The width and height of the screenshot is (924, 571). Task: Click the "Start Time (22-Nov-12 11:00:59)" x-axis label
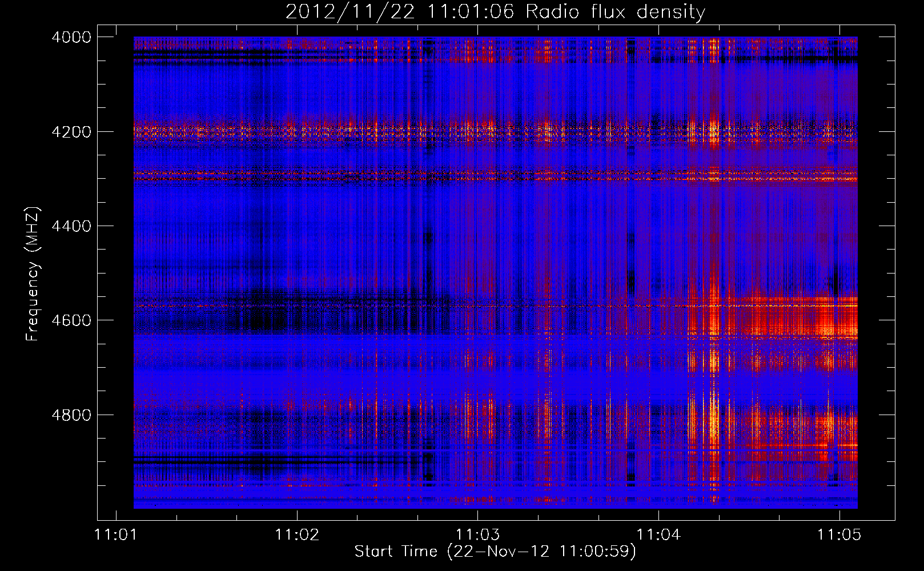click(495, 552)
